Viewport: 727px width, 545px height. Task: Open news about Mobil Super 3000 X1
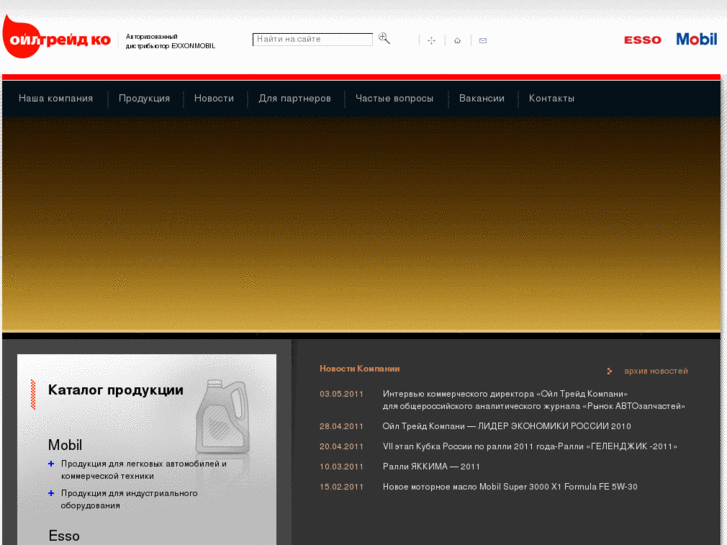[510, 487]
